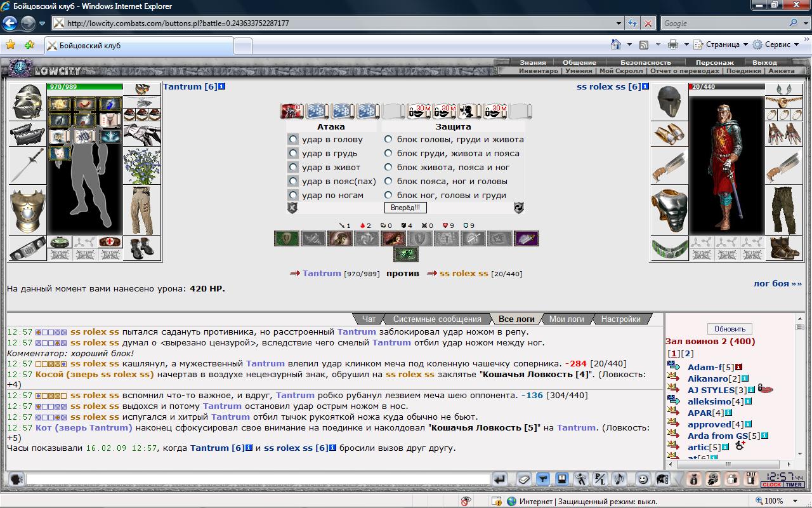812x508 pixels.
Task: Open the feeds button dropdown arrow
Action: 658,44
